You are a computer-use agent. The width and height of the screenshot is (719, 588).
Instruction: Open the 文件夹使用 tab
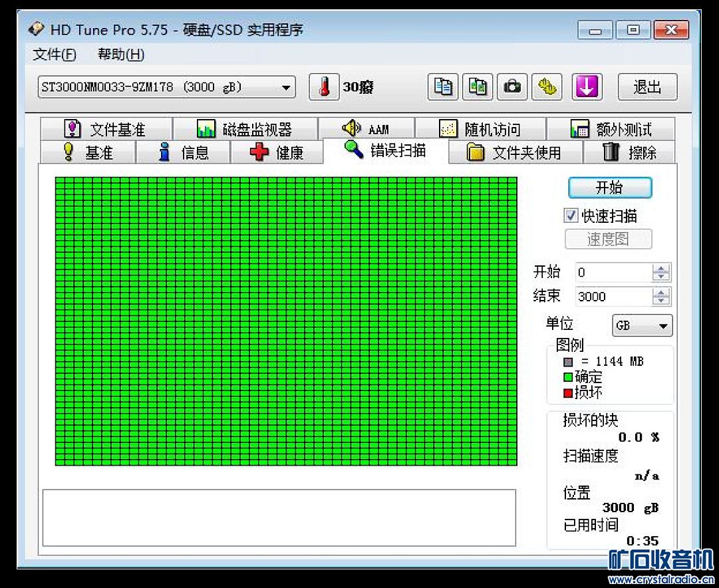coord(515,152)
